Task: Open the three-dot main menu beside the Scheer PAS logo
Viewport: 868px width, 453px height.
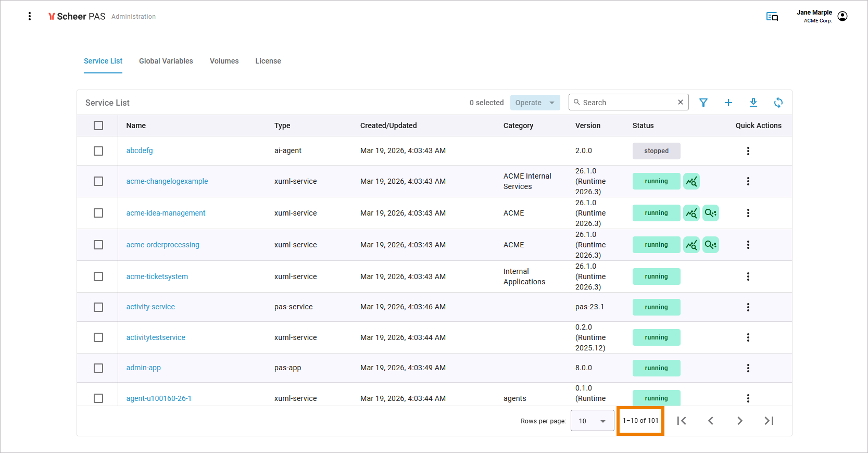Action: point(30,16)
